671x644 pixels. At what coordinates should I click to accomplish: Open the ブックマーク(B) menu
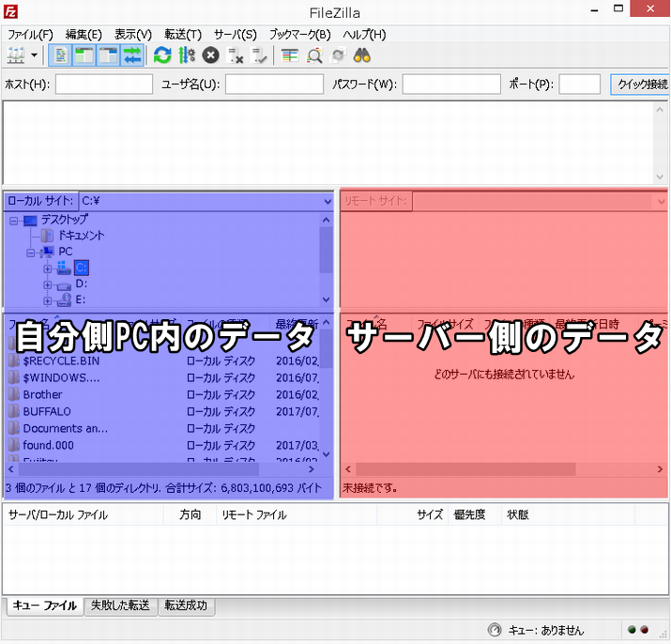coord(299,35)
